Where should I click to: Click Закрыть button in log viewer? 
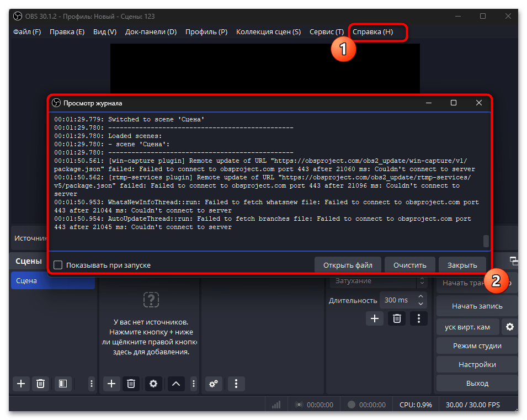coord(462,265)
